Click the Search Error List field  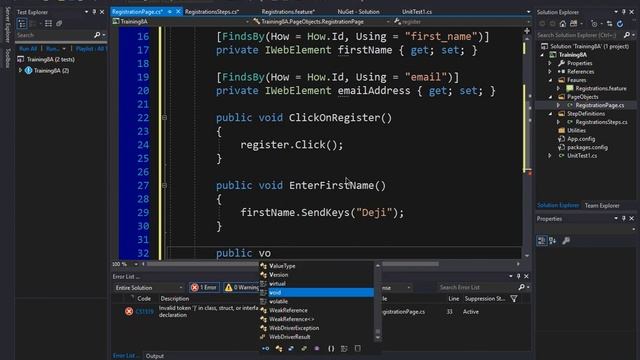tap(476, 287)
